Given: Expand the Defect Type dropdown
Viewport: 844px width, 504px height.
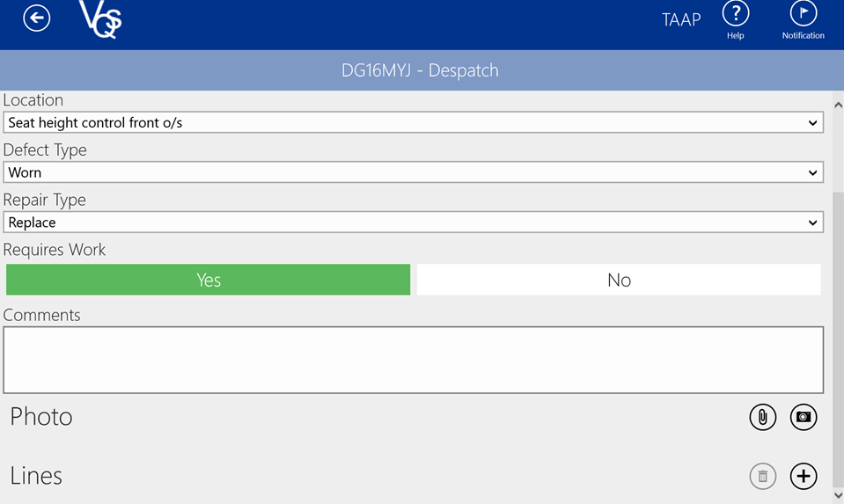Looking at the screenshot, I should coord(413,173).
